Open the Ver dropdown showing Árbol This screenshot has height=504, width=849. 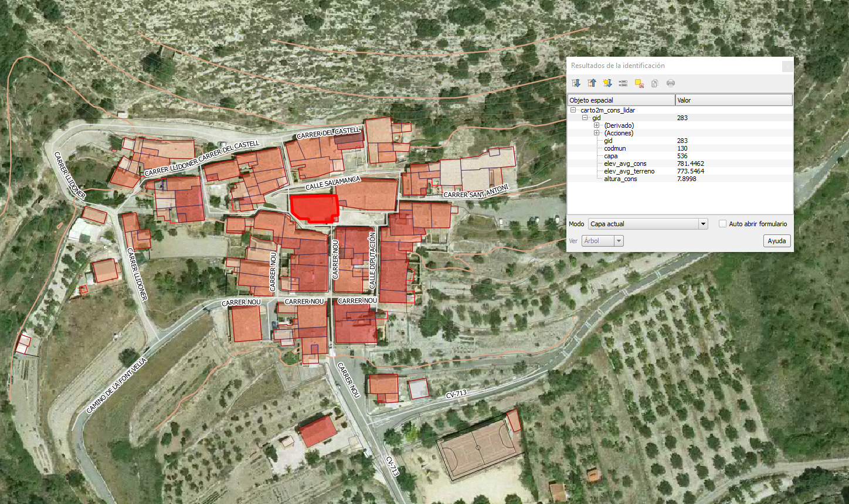603,241
